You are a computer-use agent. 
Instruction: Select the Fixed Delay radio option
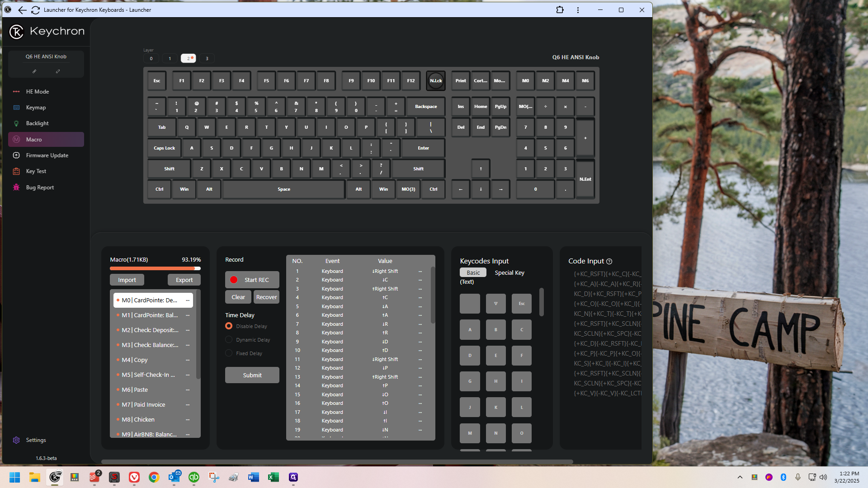pyautogui.click(x=229, y=353)
